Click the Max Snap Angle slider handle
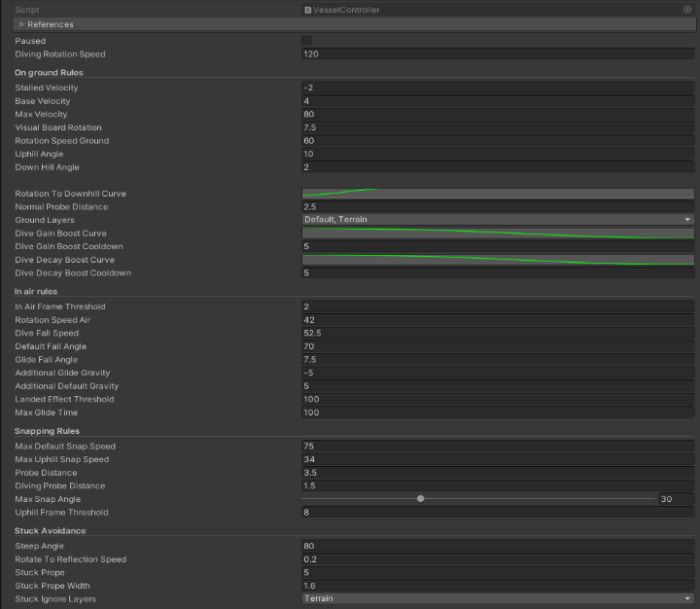 420,499
